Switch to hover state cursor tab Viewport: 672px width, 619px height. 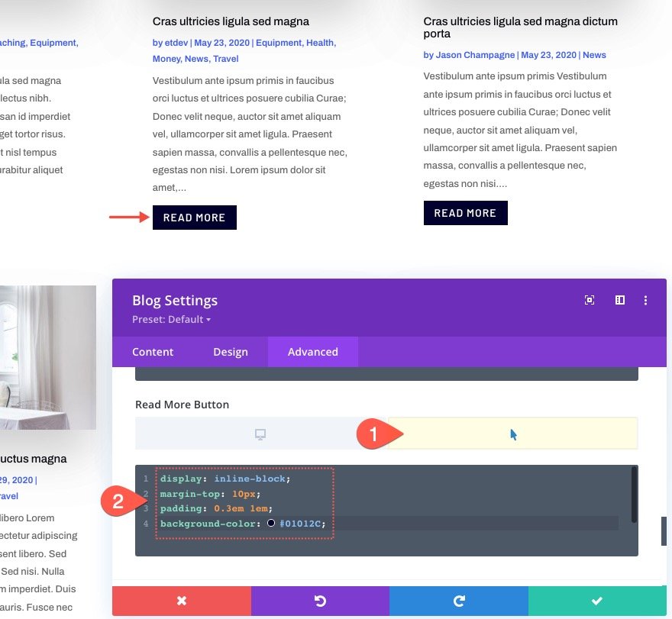(x=513, y=434)
